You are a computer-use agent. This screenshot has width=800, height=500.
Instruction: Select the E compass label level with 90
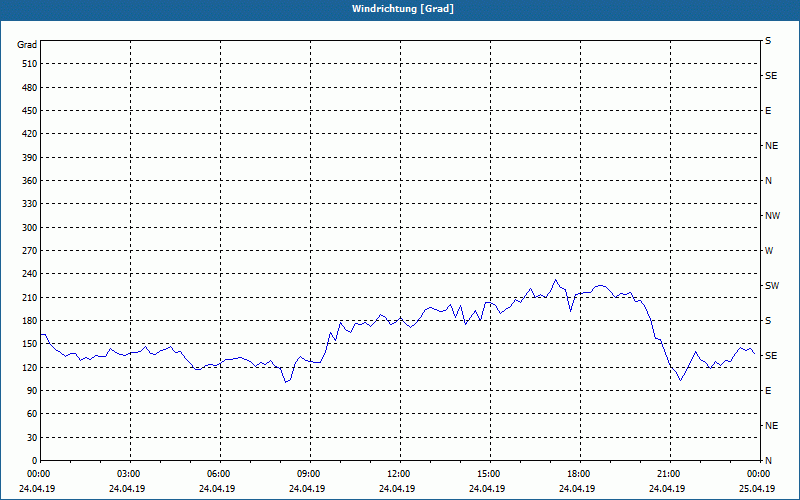tap(768, 391)
